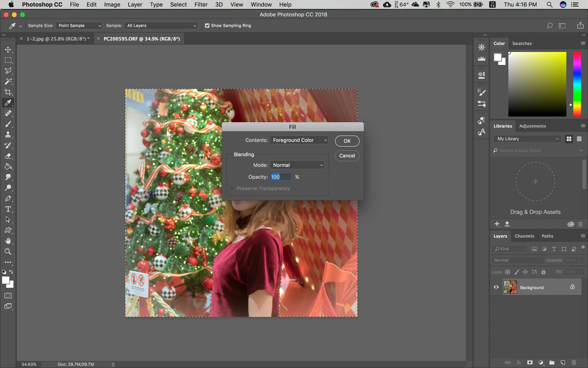Switch to the Channels tab
The width and height of the screenshot is (588, 368).
(524, 236)
